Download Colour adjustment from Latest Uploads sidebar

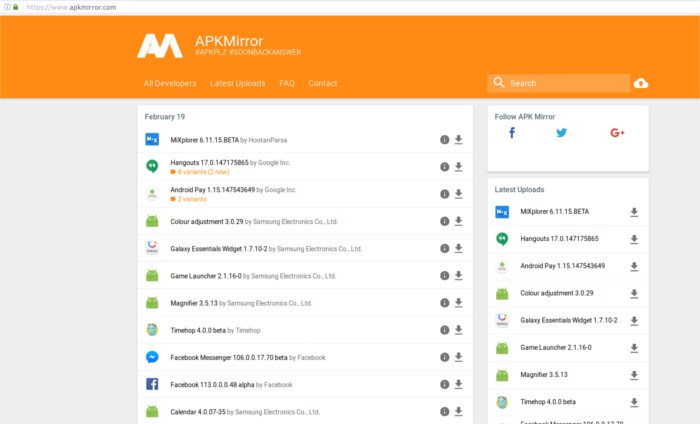pos(634,294)
